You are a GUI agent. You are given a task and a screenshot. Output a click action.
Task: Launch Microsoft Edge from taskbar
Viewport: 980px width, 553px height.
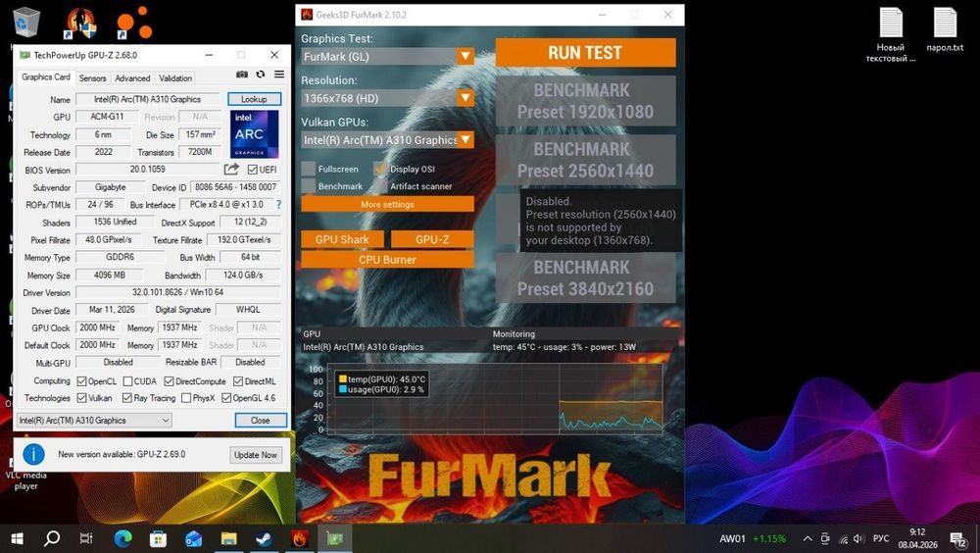click(x=122, y=538)
